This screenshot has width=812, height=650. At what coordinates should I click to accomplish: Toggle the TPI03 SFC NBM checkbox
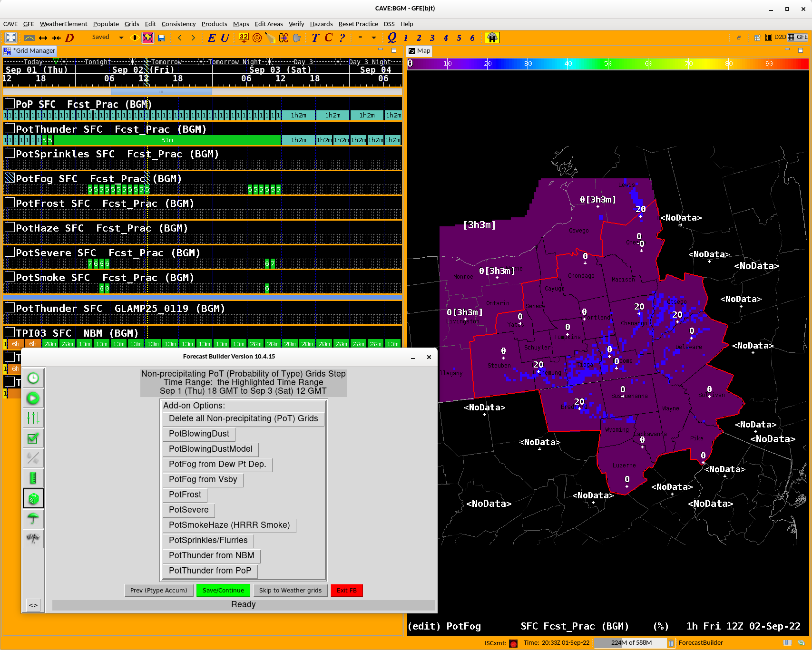coord(10,332)
